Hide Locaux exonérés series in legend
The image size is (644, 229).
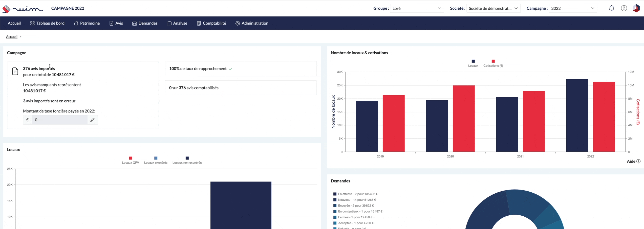(156, 160)
